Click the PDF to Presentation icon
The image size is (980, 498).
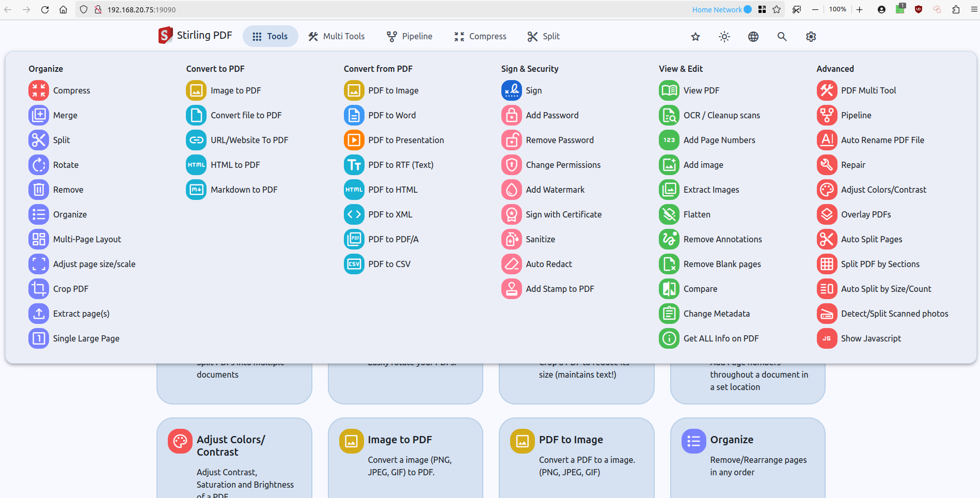354,140
